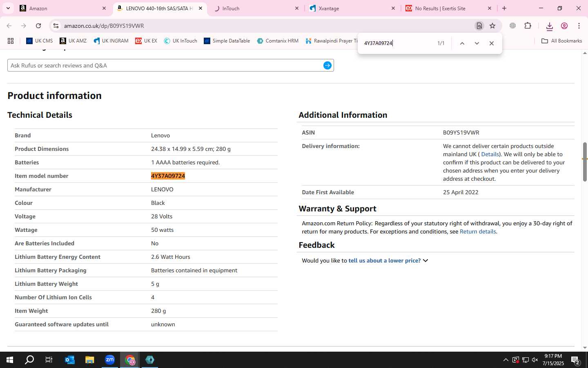The height and width of the screenshot is (368, 588).
Task: Switch to the Xvantage tab
Action: [x=352, y=8]
